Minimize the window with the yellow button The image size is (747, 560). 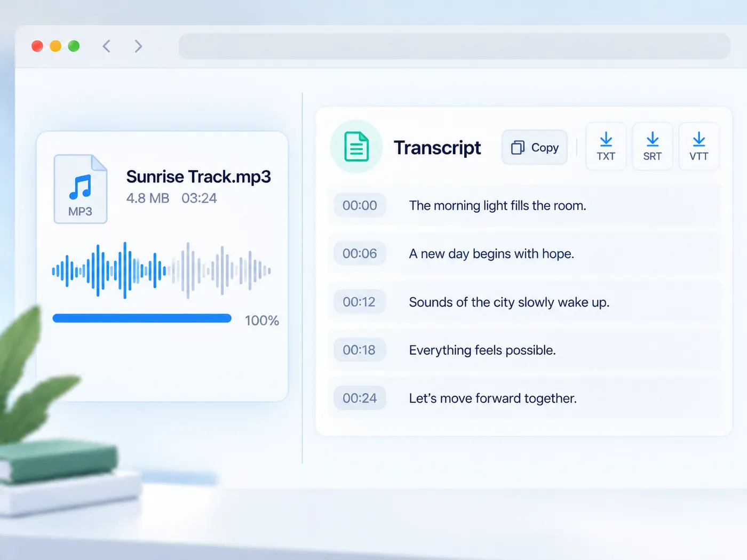coord(55,46)
